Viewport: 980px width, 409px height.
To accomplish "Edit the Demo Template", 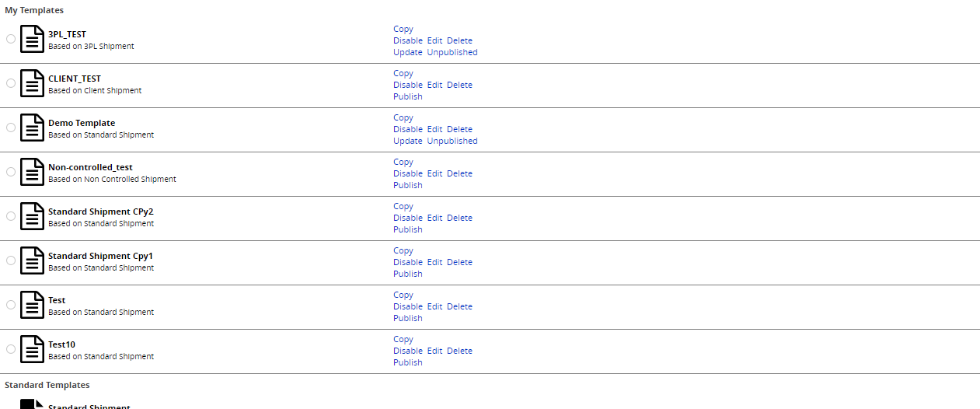I will point(434,129).
